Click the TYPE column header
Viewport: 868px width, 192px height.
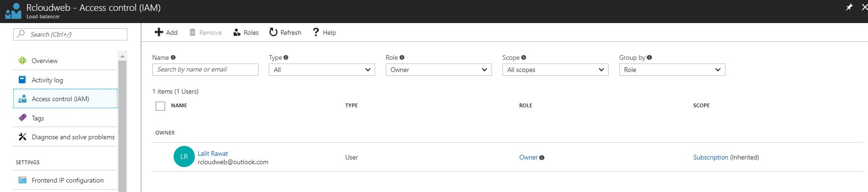pyautogui.click(x=351, y=105)
